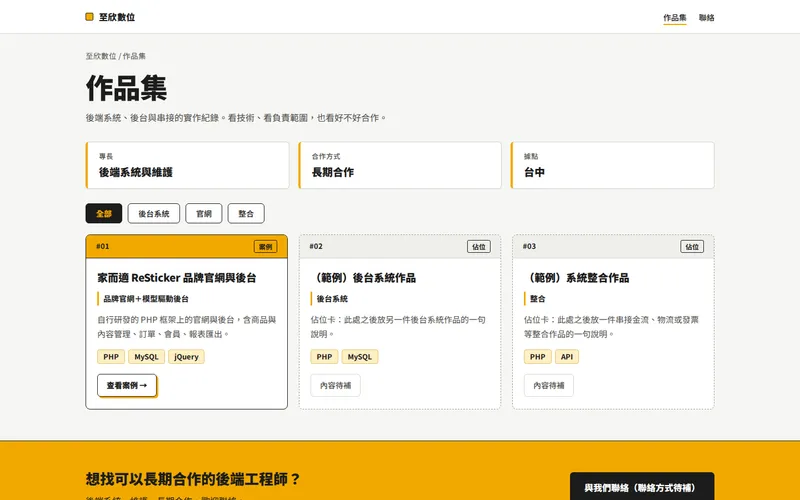
Task: Click 內容待補 button in card #03
Action: pos(548,385)
